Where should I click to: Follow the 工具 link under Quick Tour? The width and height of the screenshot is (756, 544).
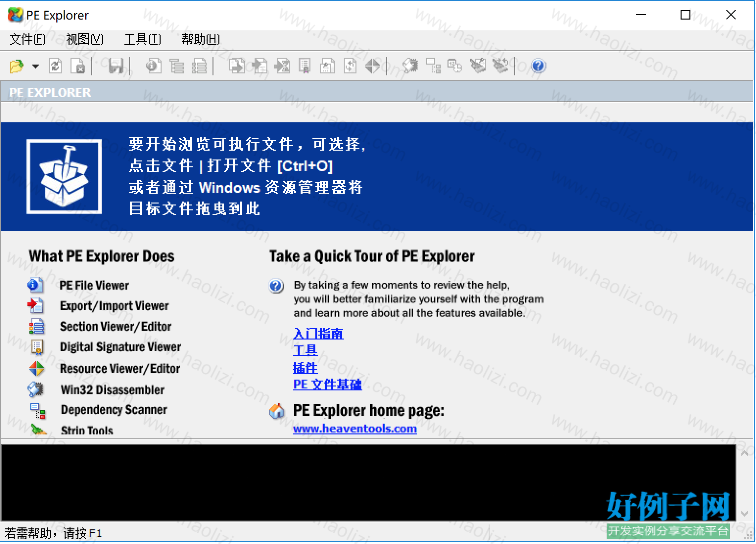(306, 350)
